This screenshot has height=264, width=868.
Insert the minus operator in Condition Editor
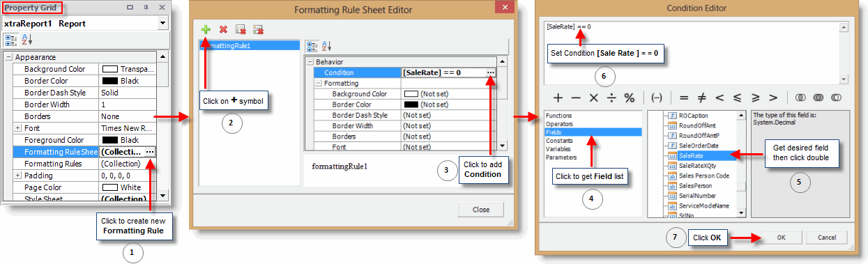[576, 97]
